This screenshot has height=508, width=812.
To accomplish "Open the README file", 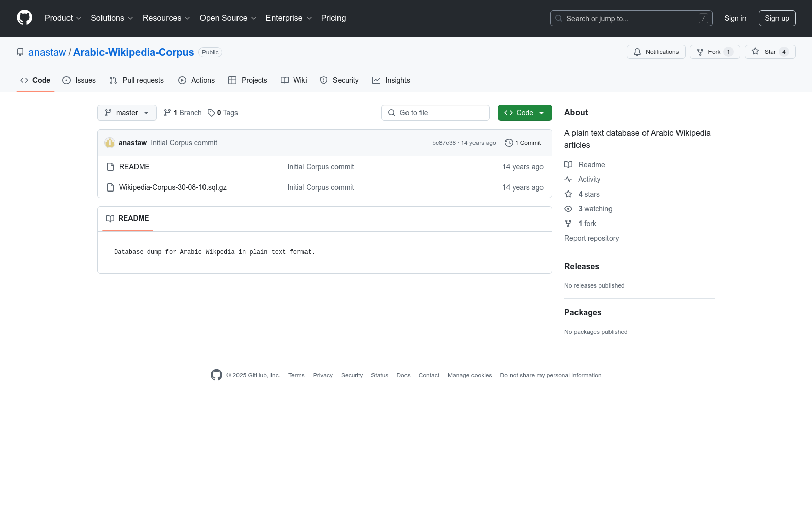I will click(134, 167).
